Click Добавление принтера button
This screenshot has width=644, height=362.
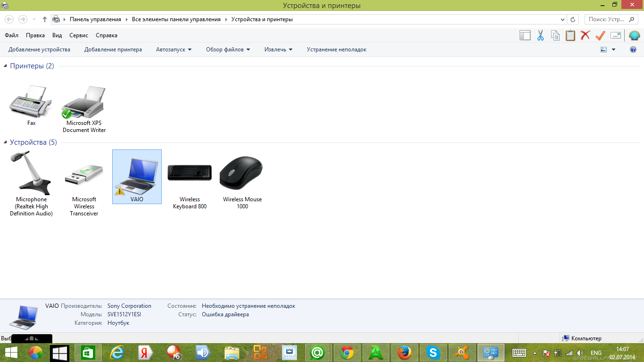113,49
